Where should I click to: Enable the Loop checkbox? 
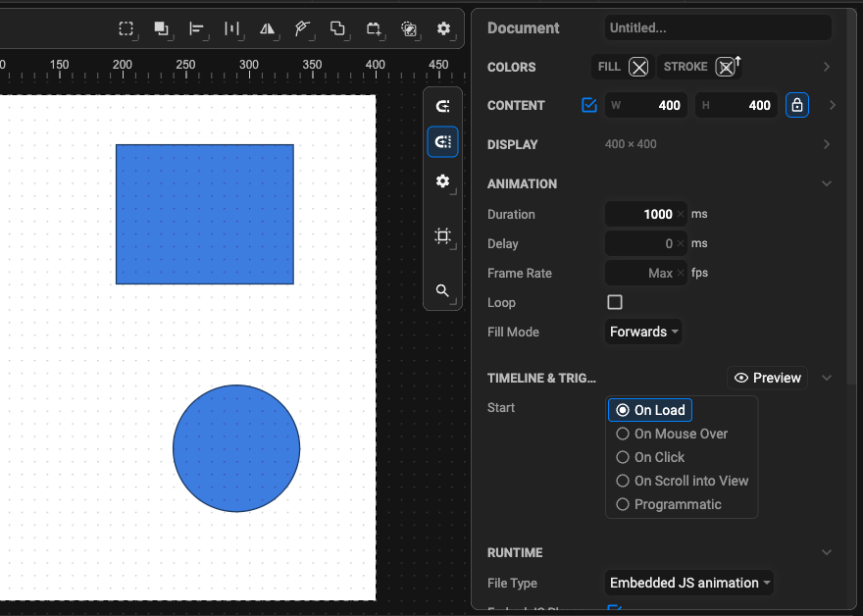click(615, 302)
